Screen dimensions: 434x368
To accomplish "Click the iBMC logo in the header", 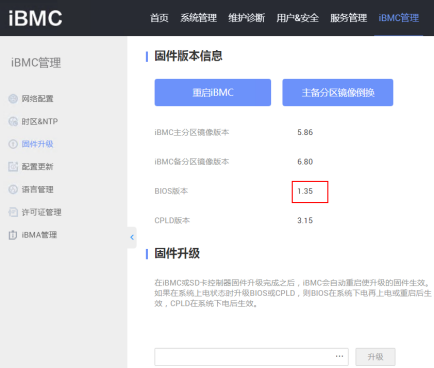I will 35,18.
